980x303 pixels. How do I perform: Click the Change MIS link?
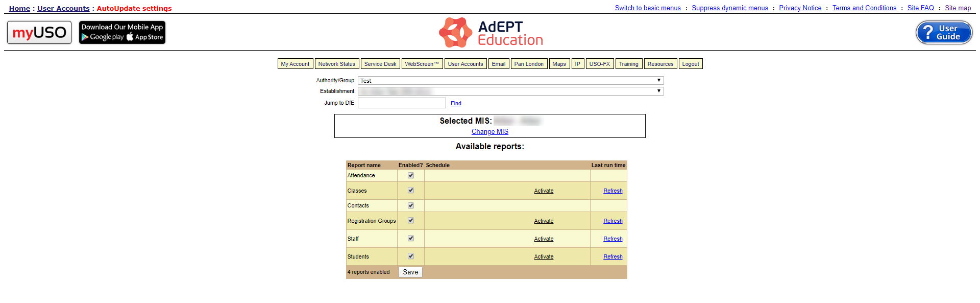coord(490,131)
